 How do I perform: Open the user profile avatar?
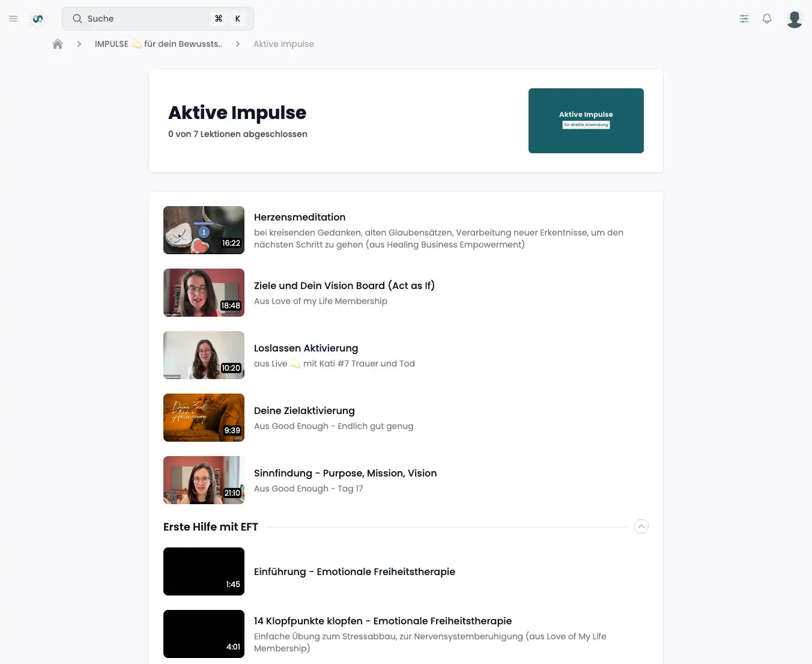[794, 19]
